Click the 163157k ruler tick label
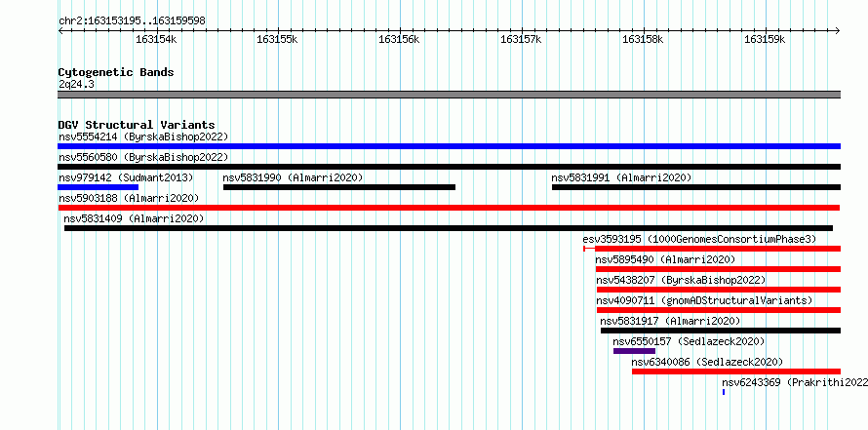868x430 pixels. tap(521, 39)
